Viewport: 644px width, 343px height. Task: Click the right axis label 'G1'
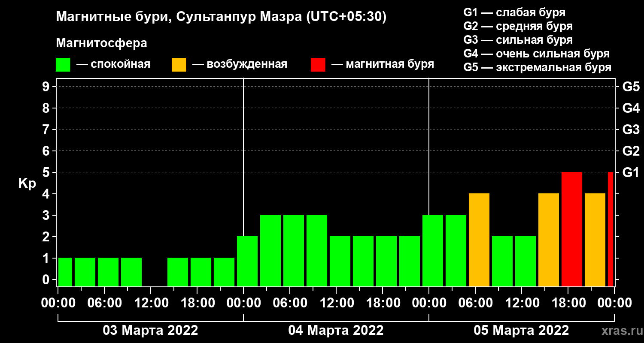coord(631,172)
